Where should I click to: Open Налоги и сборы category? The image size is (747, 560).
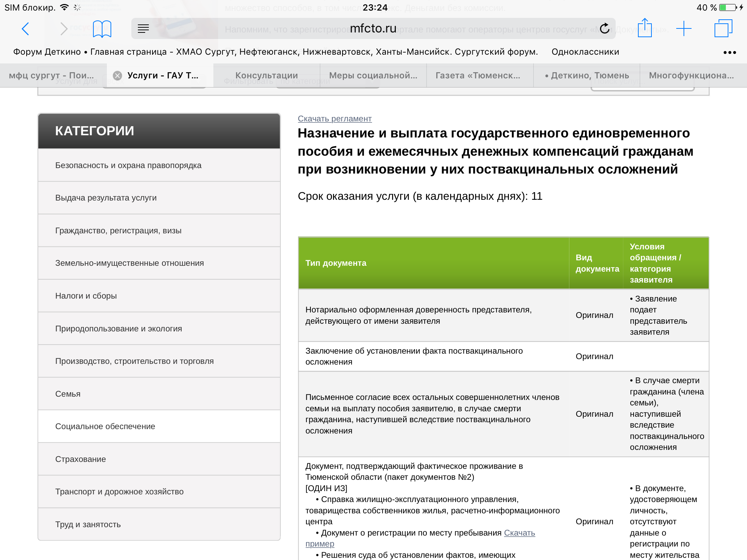coord(86,296)
